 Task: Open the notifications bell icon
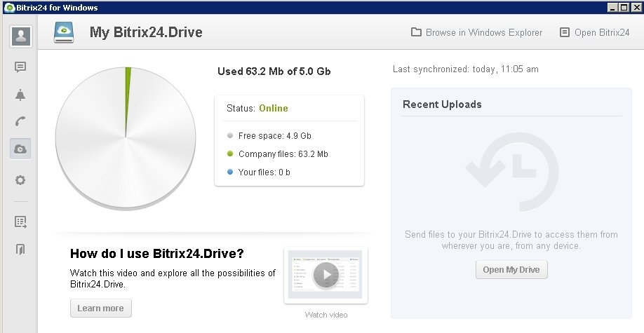tap(20, 95)
